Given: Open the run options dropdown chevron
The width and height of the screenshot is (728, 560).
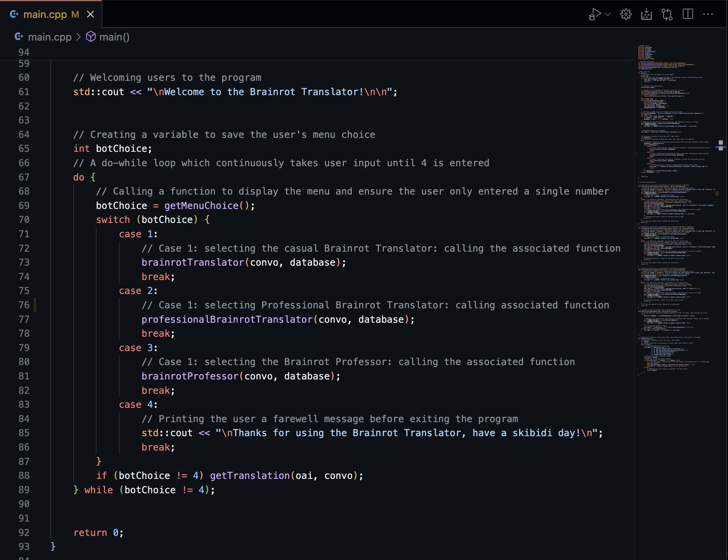Looking at the screenshot, I should [608, 14].
